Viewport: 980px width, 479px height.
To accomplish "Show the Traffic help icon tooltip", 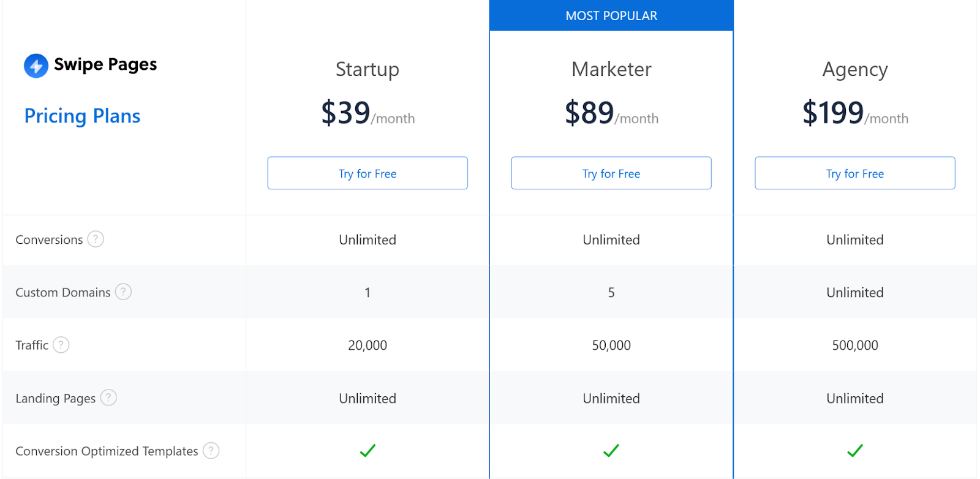I will coord(61,345).
